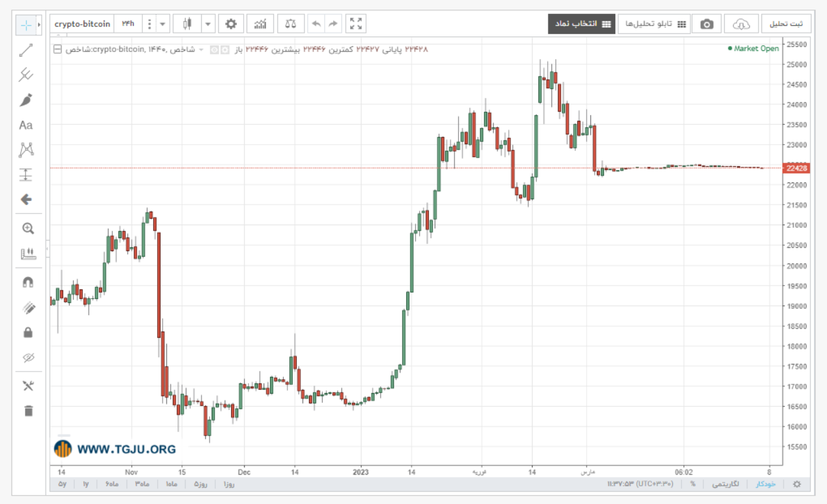Open the interval dropdown arrow next to 24h

(x=162, y=24)
